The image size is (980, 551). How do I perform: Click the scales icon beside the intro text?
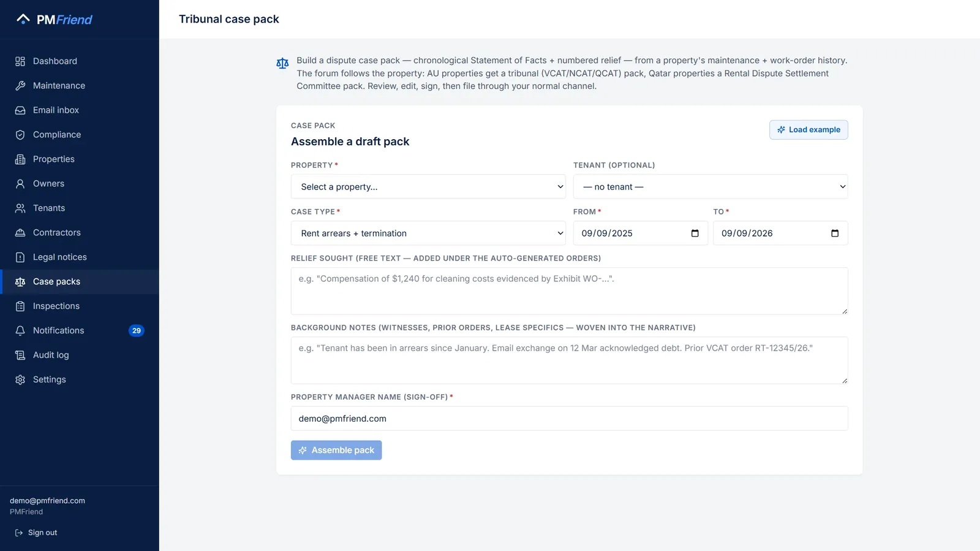tap(282, 63)
